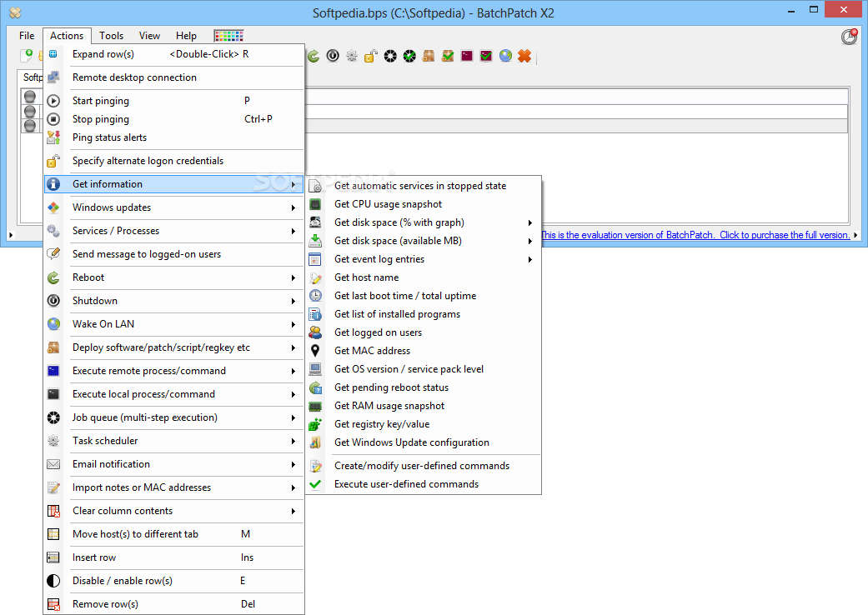The height and width of the screenshot is (615, 868).
Task: Open Import notes or MAC addresses submenu
Action: [173, 487]
